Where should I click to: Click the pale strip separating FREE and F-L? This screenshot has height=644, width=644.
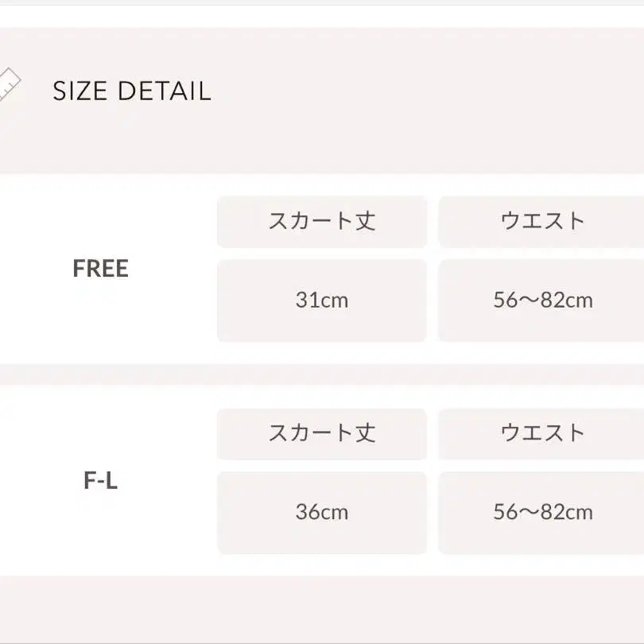click(318, 374)
